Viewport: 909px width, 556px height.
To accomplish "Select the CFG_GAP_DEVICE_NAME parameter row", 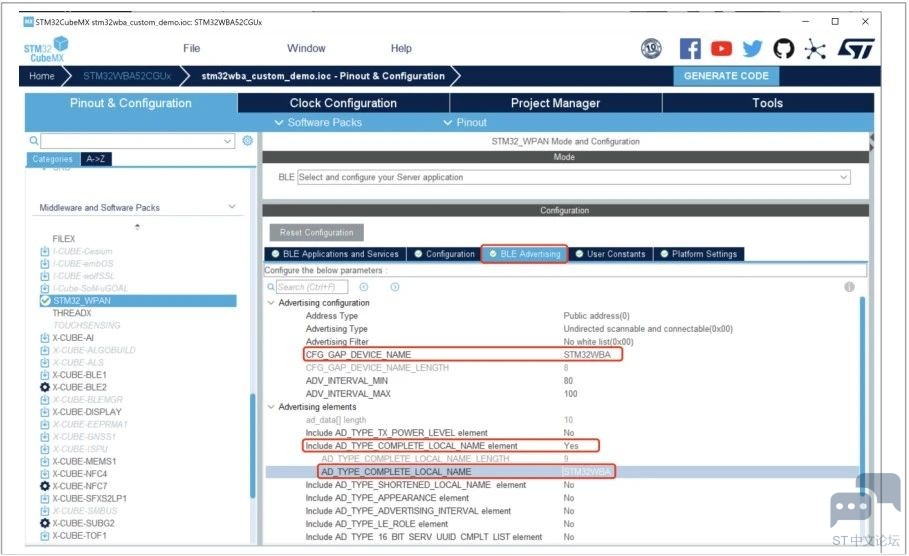I will pos(463,354).
